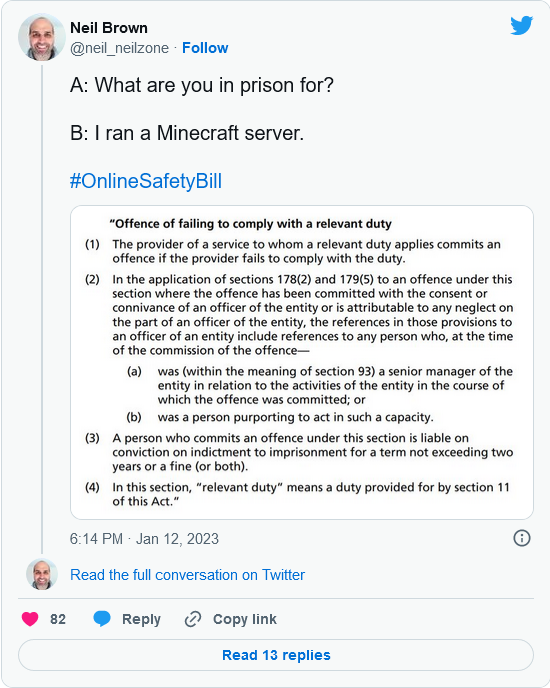Click the Read 13 replies button
This screenshot has width=550, height=688.
[x=276, y=655]
